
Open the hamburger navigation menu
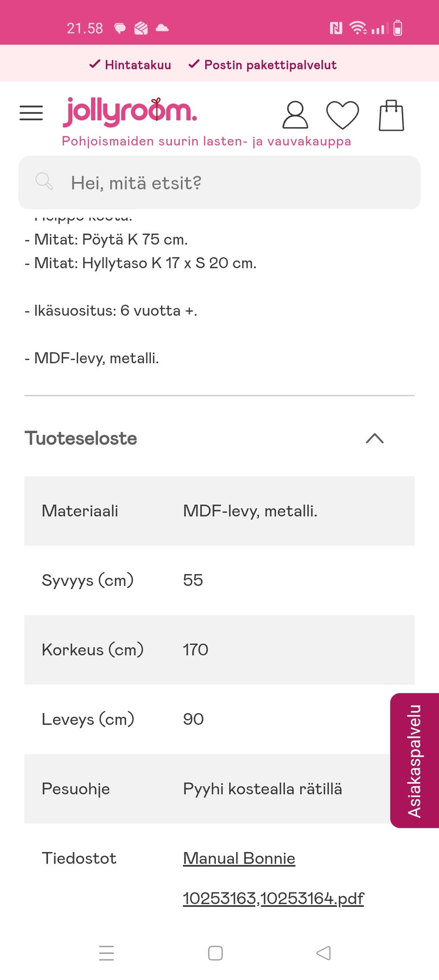[31, 112]
